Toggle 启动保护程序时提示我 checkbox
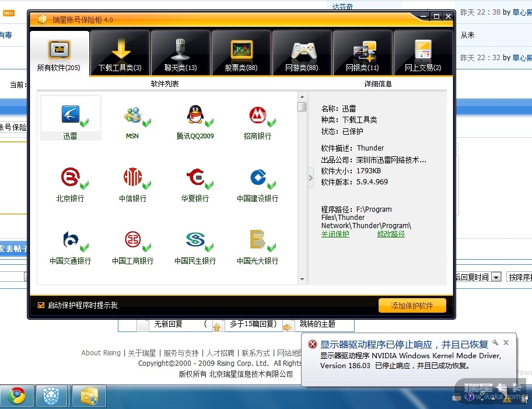 coord(41,305)
